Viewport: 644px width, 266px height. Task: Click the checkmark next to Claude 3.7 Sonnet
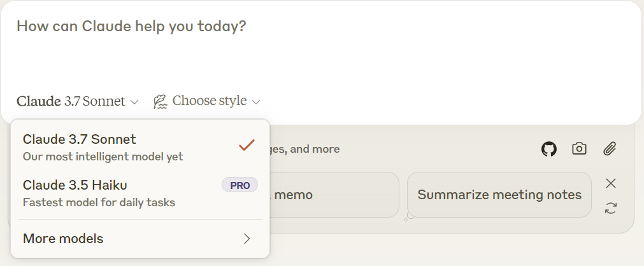coord(247,145)
